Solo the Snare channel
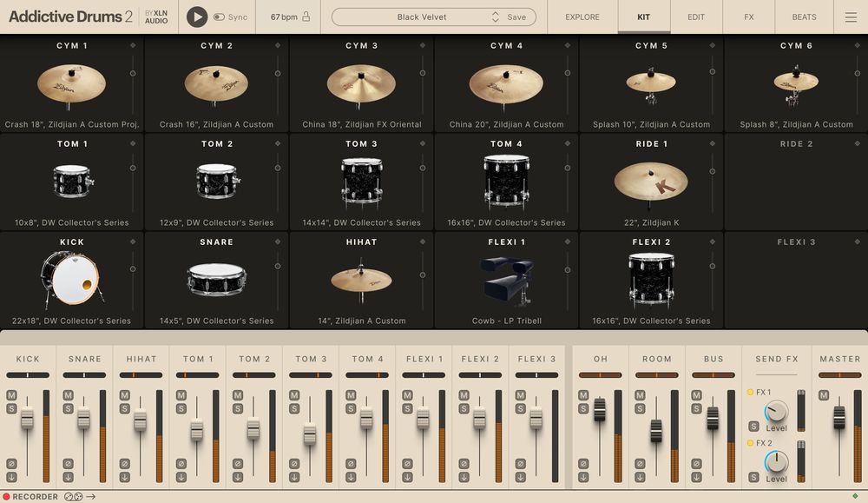The height and width of the screenshot is (503, 868). 68,408
